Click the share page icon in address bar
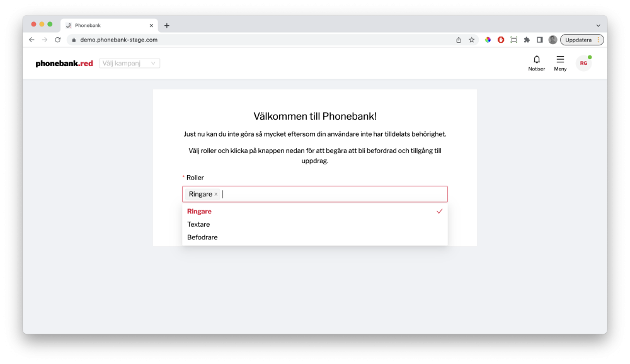Viewport: 630px width, 364px height. point(459,40)
